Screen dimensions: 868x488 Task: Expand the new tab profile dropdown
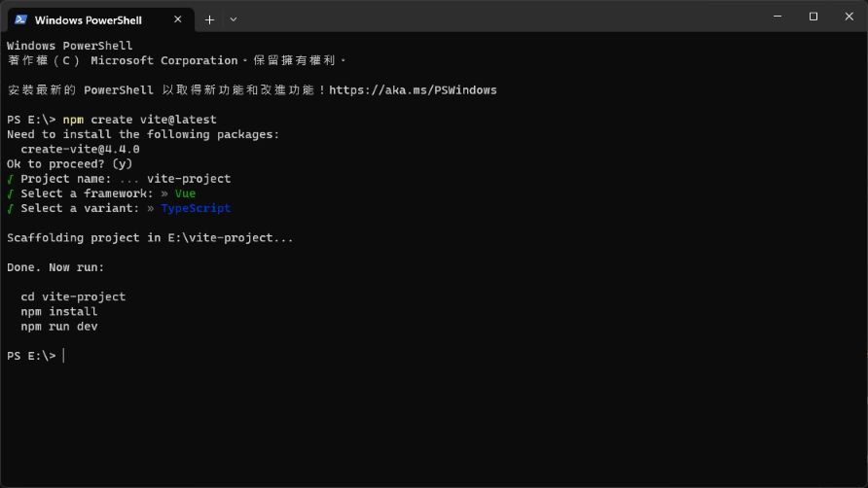[x=233, y=19]
